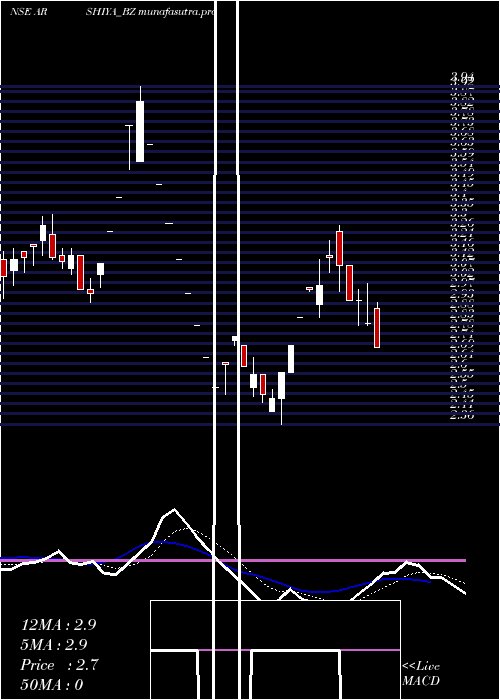Click the "50MA : 0" value
The height and width of the screenshot is (700, 500).
52,684
